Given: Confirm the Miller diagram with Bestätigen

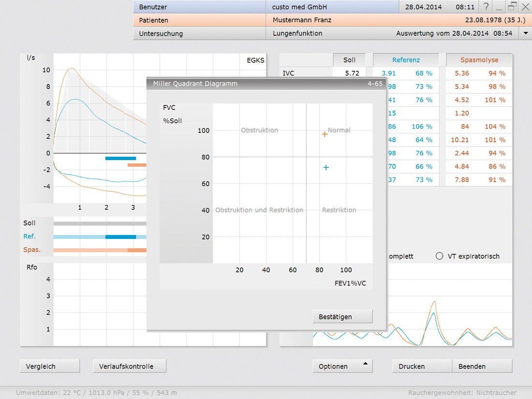Looking at the screenshot, I should coord(342,317).
